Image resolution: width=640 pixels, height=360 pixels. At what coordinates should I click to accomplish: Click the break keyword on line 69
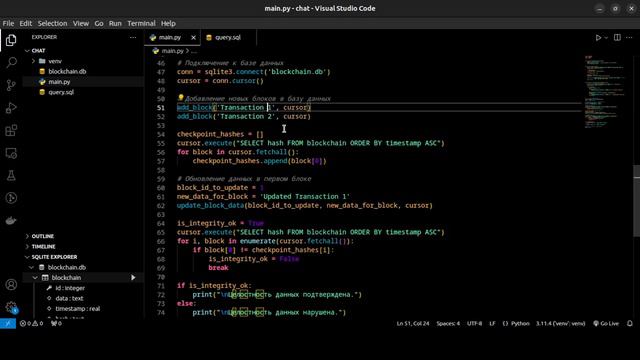218,268
